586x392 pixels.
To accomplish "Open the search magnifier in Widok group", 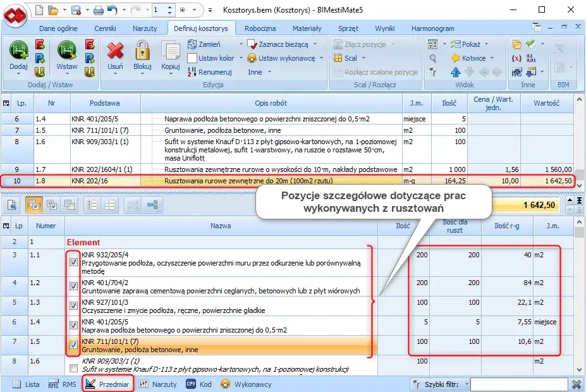I will (433, 58).
